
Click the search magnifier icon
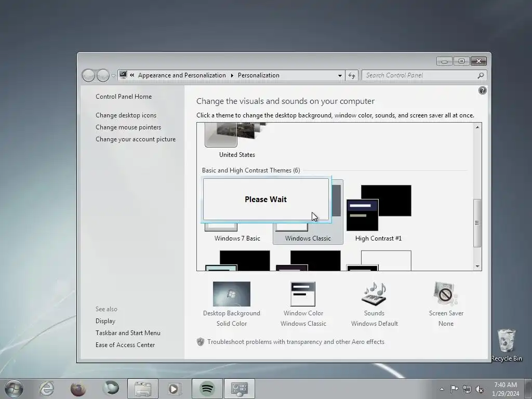pyautogui.click(x=481, y=75)
